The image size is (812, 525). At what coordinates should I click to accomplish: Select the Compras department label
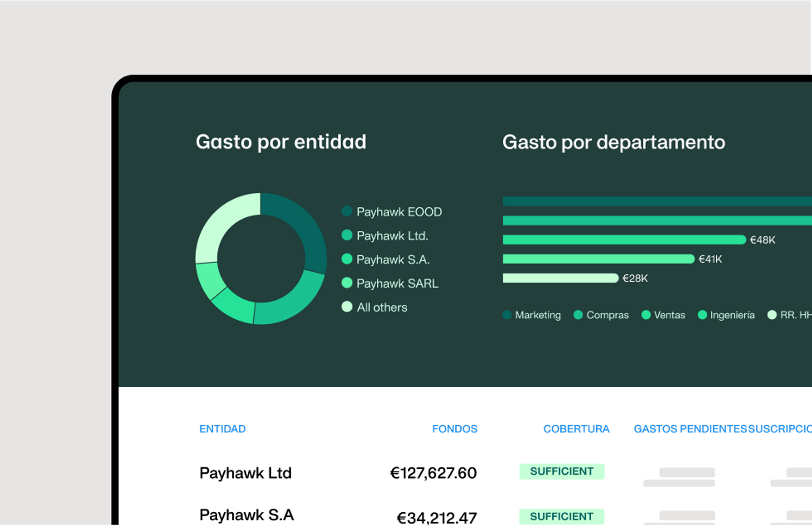pos(608,315)
